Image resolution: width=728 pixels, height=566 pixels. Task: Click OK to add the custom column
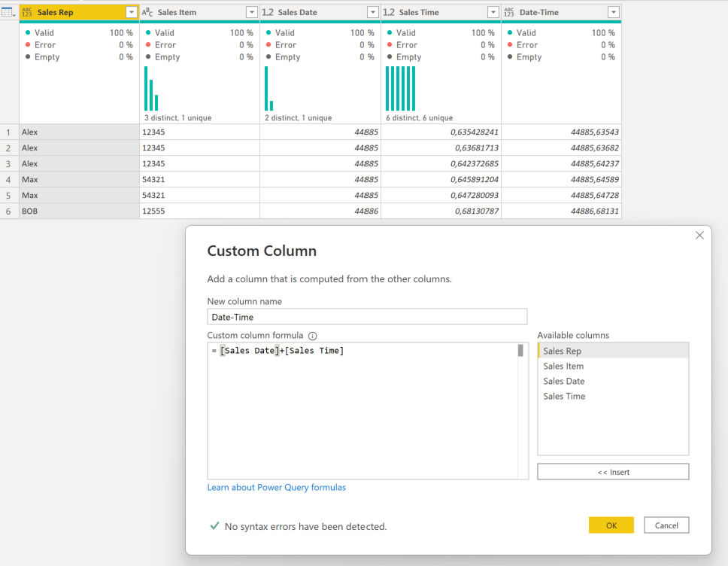point(611,525)
